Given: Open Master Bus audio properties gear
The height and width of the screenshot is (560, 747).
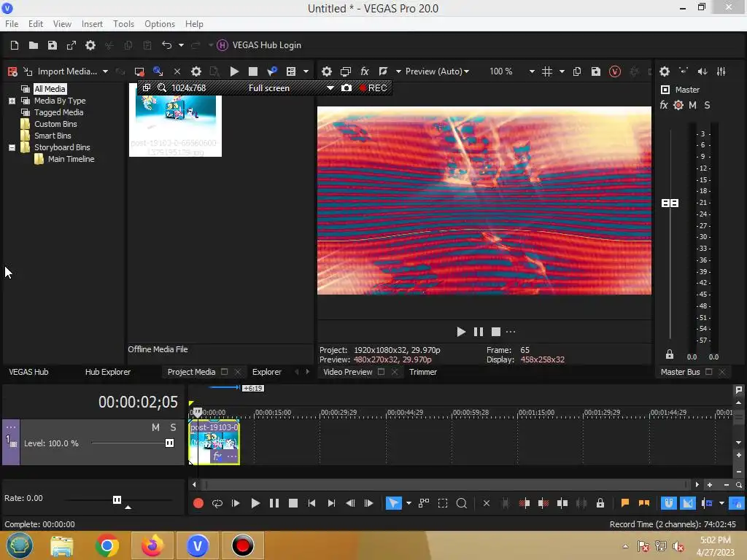Looking at the screenshot, I should [x=665, y=71].
